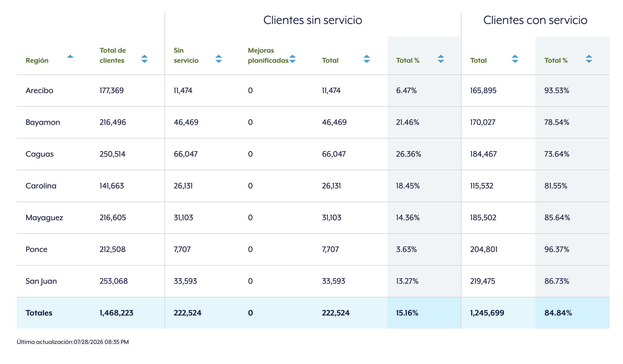Viewport: 623px width, 364px height.
Task: Click total with-service percentage 84.84%
Action: (558, 313)
